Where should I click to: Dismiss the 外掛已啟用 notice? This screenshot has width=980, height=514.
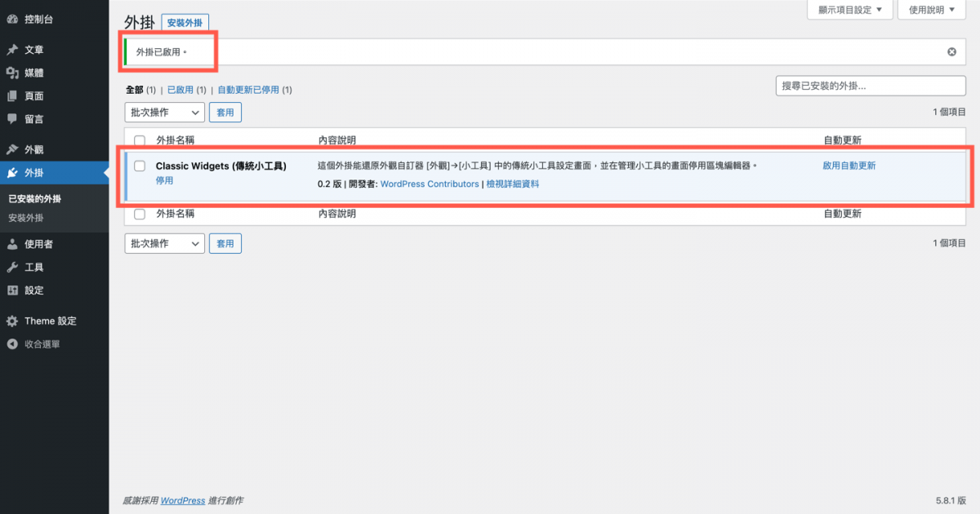[x=951, y=51]
